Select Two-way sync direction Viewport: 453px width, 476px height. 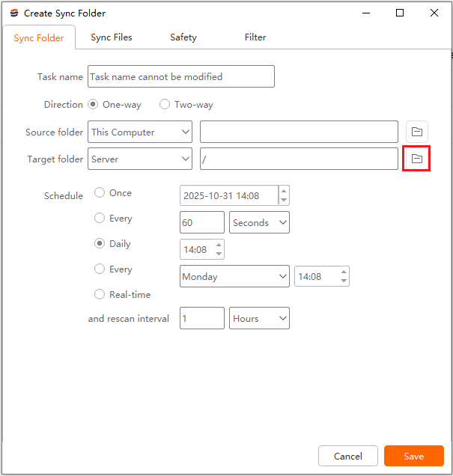click(x=165, y=105)
